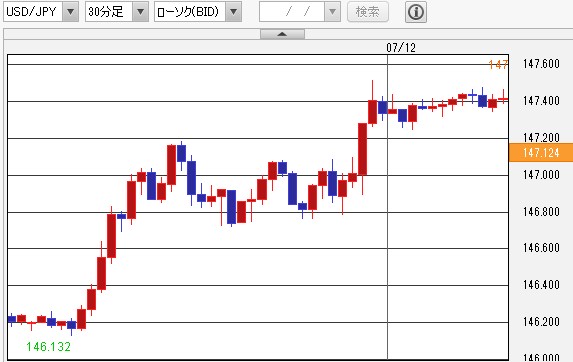This screenshot has height=362, width=573.
Task: Click the 検索 search button
Action: tap(368, 12)
